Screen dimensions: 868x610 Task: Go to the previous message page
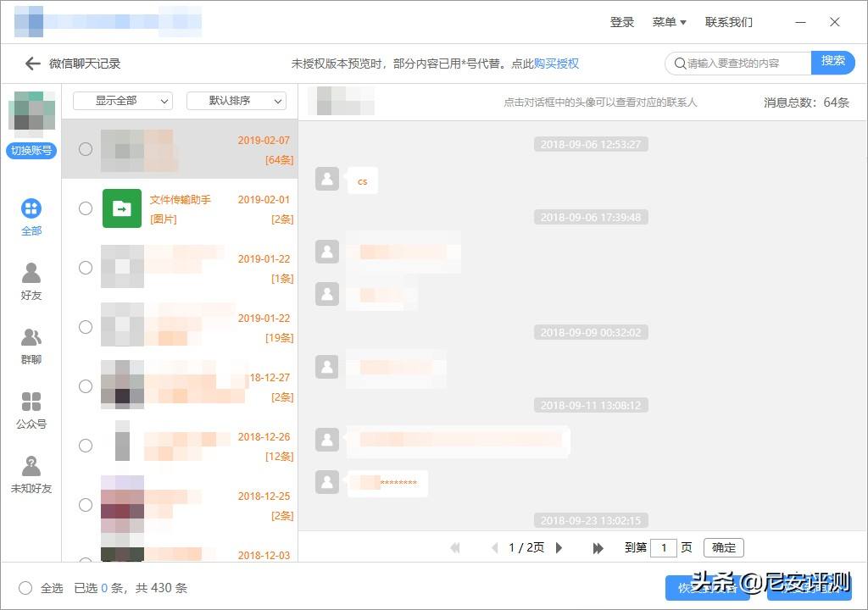[494, 548]
